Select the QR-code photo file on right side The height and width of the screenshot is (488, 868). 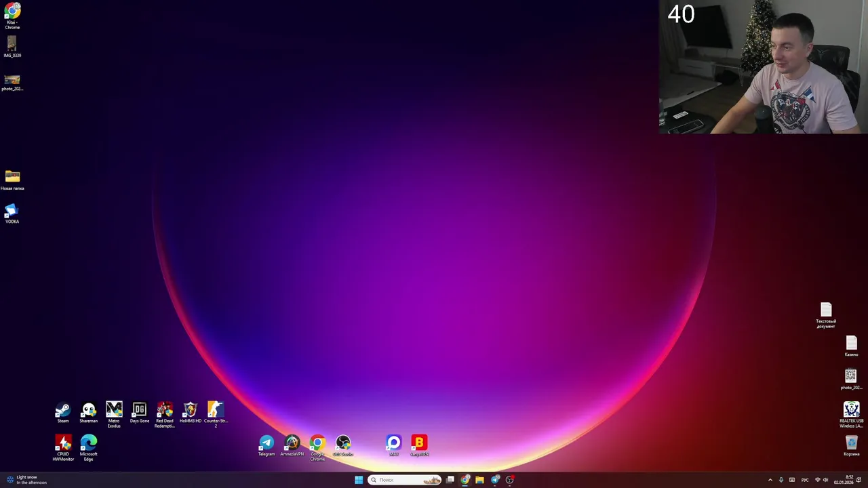pyautogui.click(x=851, y=380)
